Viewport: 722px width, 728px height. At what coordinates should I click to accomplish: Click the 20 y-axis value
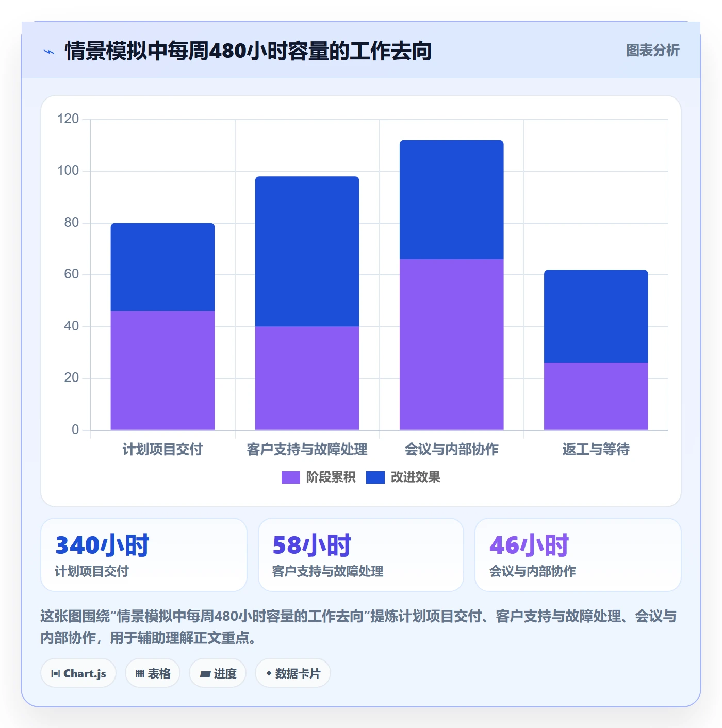click(x=72, y=378)
